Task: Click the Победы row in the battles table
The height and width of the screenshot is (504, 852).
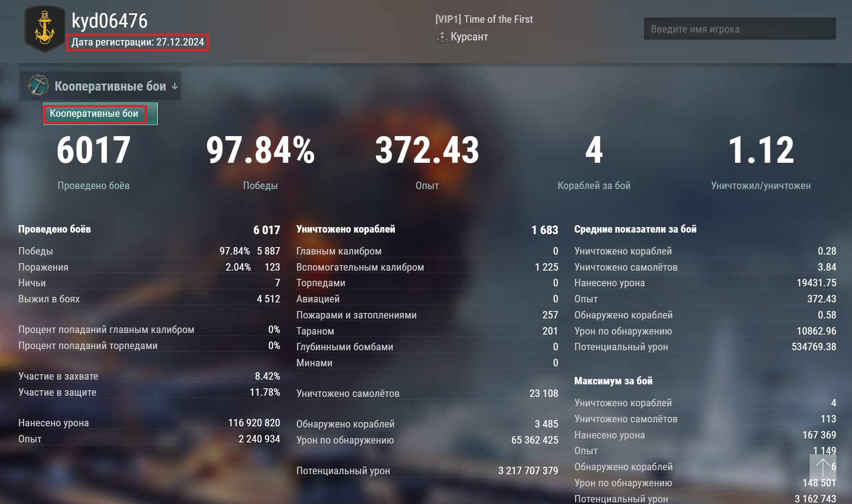Action: [x=149, y=251]
